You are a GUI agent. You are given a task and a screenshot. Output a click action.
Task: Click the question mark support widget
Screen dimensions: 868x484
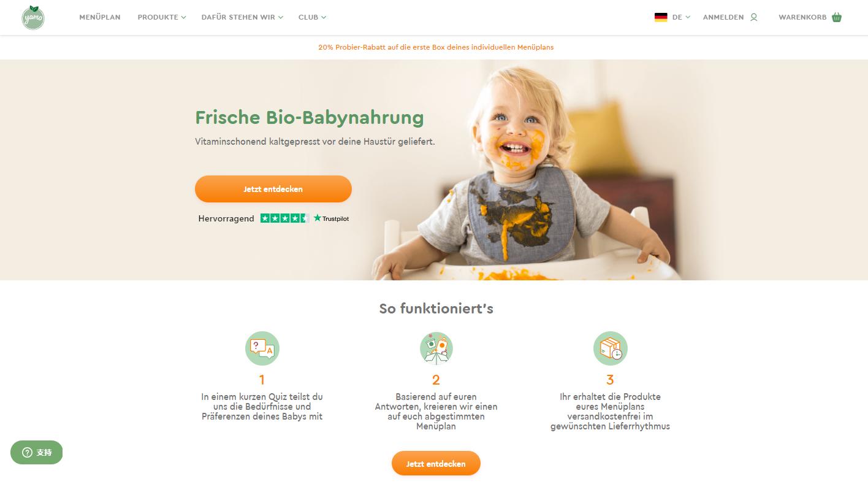click(36, 453)
